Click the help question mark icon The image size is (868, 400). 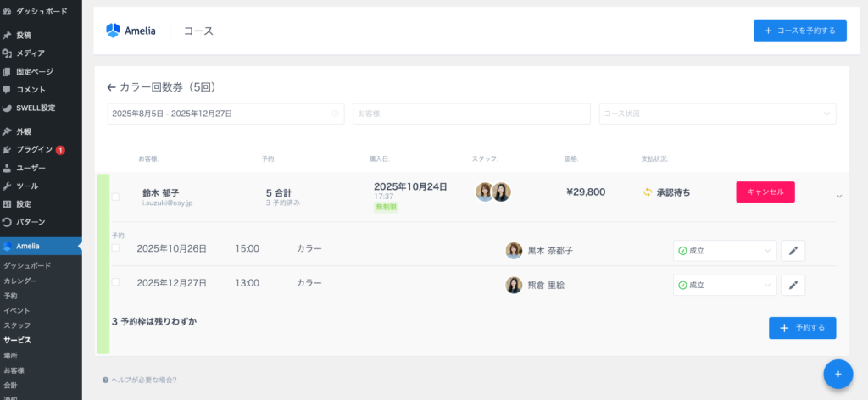tap(105, 380)
